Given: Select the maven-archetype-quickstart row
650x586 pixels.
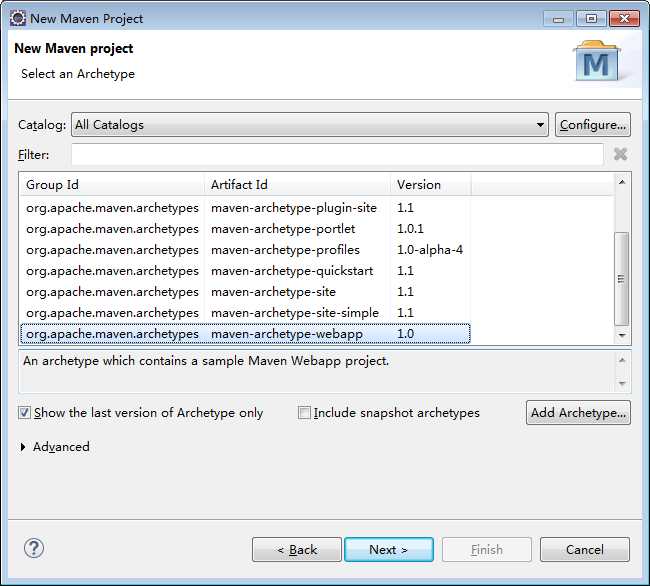Looking at the screenshot, I should tap(245, 271).
